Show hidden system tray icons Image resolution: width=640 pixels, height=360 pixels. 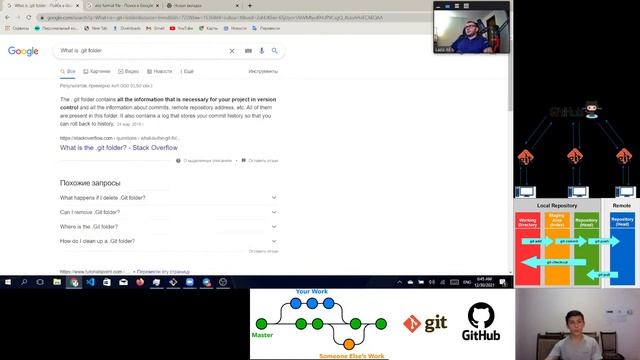[400, 282]
